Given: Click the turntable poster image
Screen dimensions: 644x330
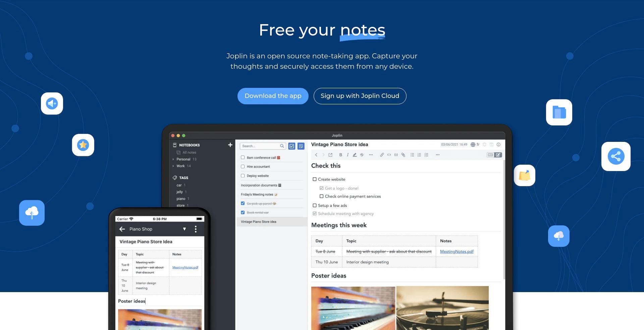Looking at the screenshot, I should pyautogui.click(x=442, y=308).
